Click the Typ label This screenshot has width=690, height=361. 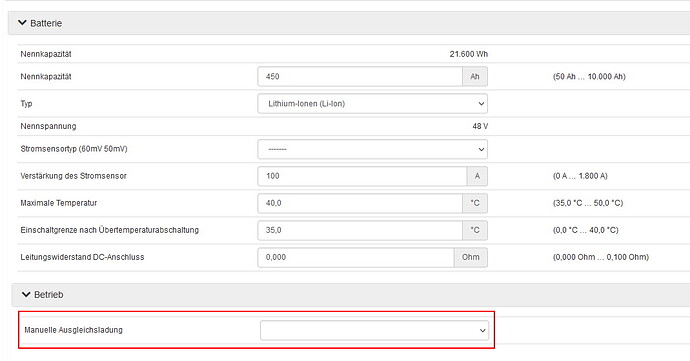[x=26, y=104]
